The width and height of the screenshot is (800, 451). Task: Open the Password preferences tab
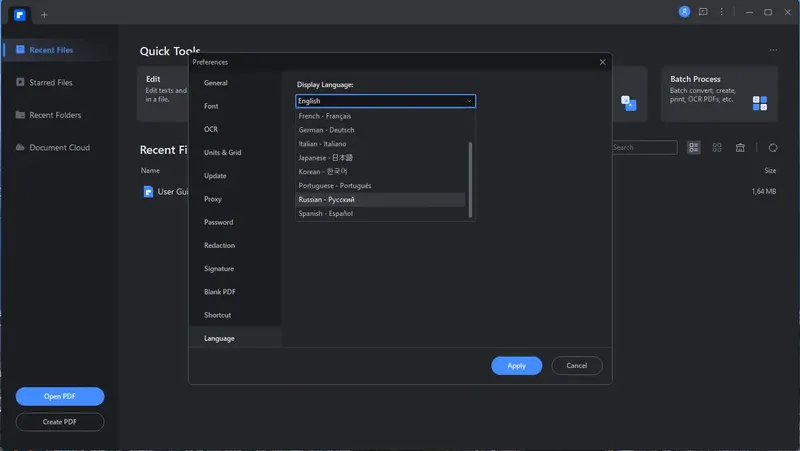point(235,222)
